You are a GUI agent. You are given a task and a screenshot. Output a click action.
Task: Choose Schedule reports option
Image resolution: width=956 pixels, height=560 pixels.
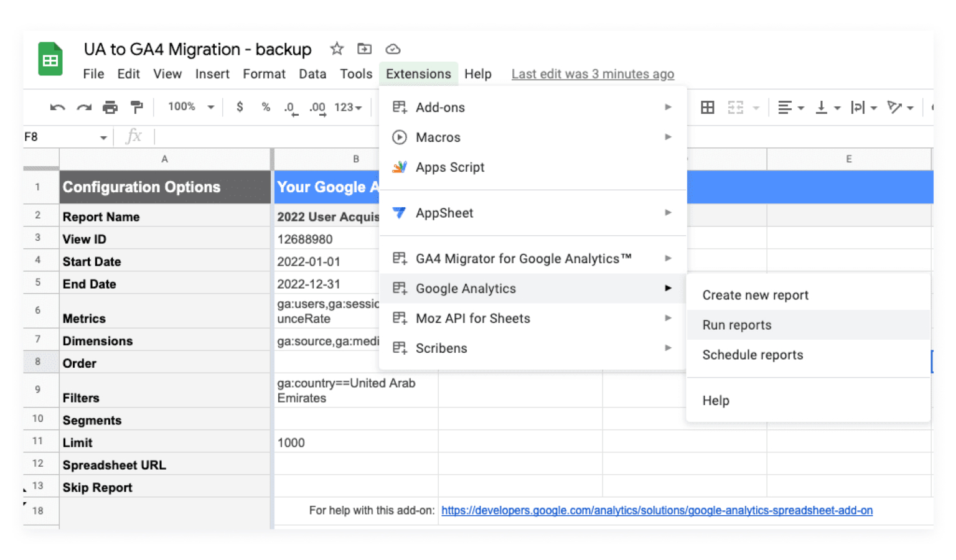tap(808, 355)
